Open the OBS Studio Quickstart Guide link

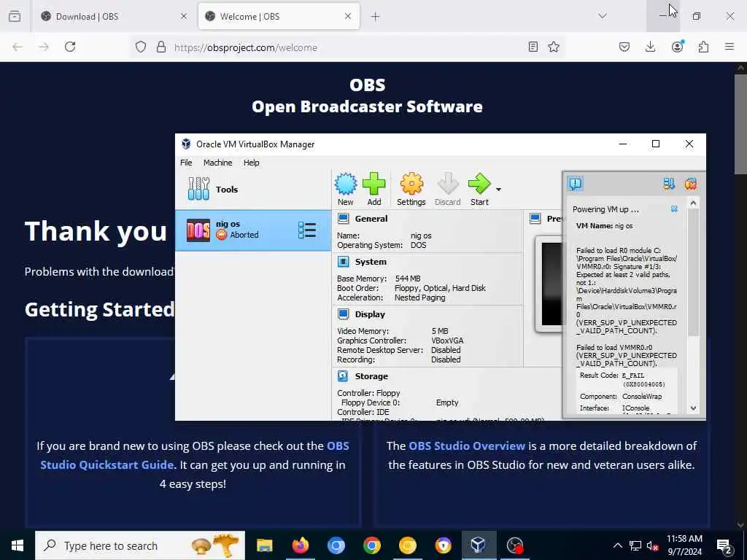coord(195,455)
